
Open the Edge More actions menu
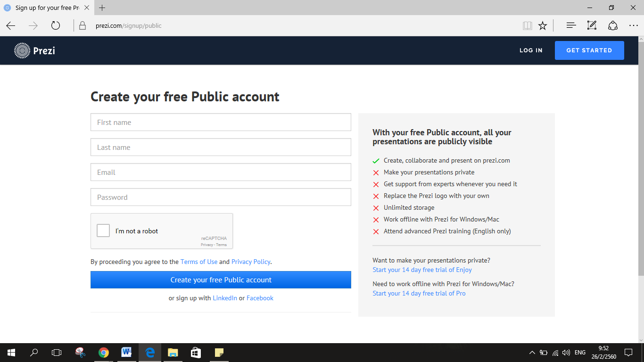point(634,25)
